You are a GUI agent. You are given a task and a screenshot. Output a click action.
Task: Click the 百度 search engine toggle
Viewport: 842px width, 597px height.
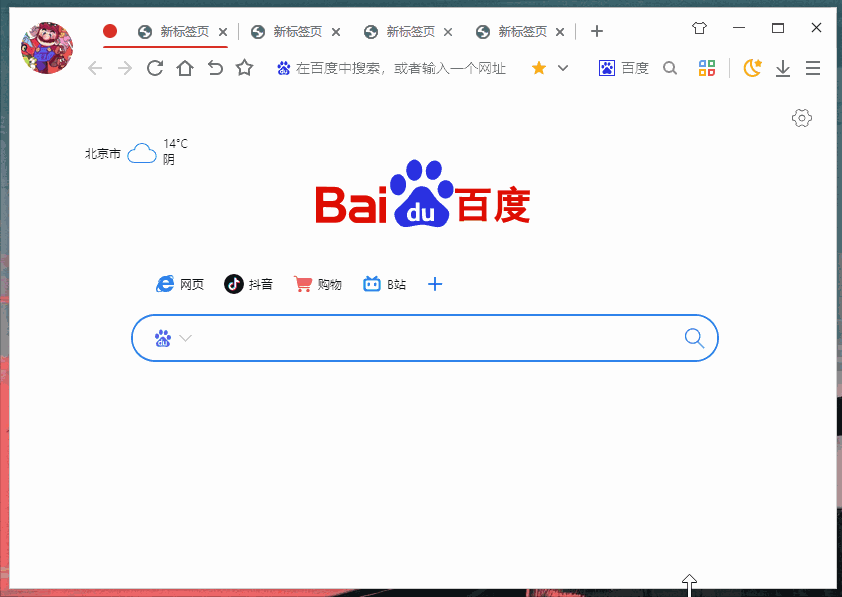click(x=623, y=68)
